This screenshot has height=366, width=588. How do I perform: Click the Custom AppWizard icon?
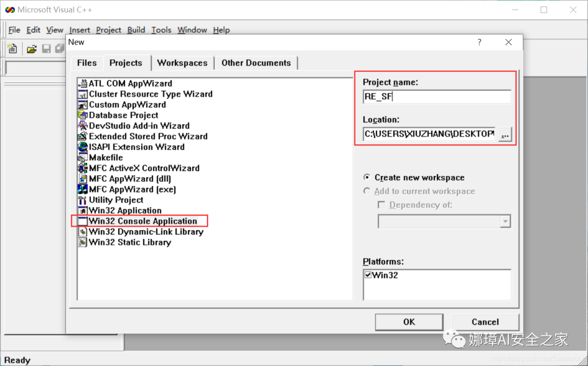pyautogui.click(x=83, y=105)
